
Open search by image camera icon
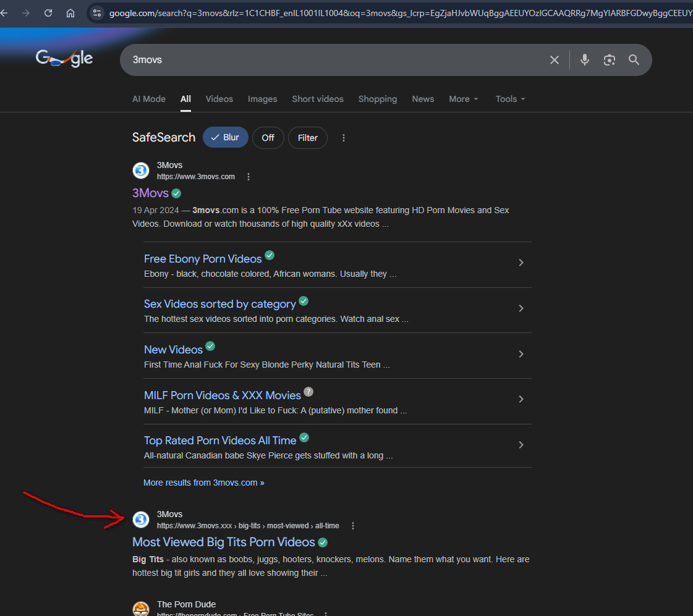[x=610, y=60]
